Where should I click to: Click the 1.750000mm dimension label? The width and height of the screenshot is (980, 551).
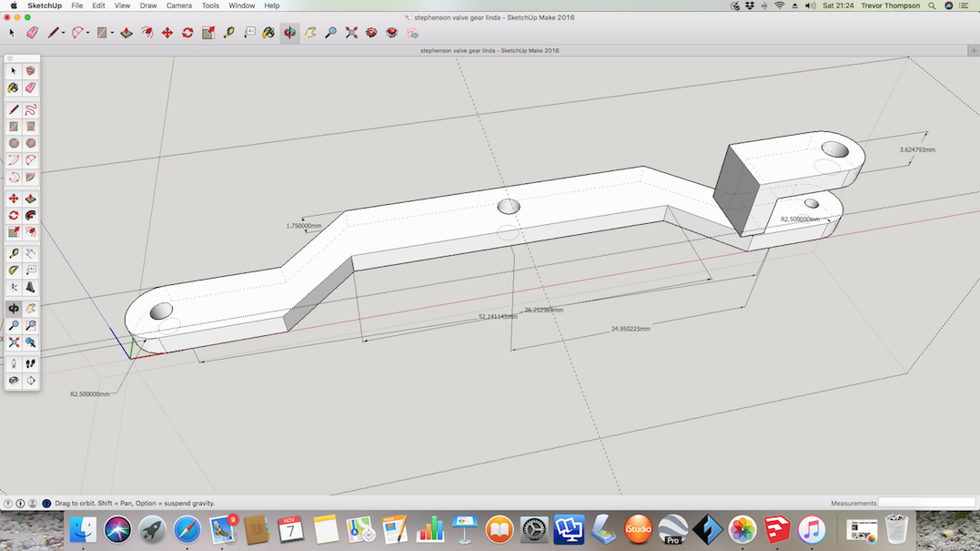304,226
